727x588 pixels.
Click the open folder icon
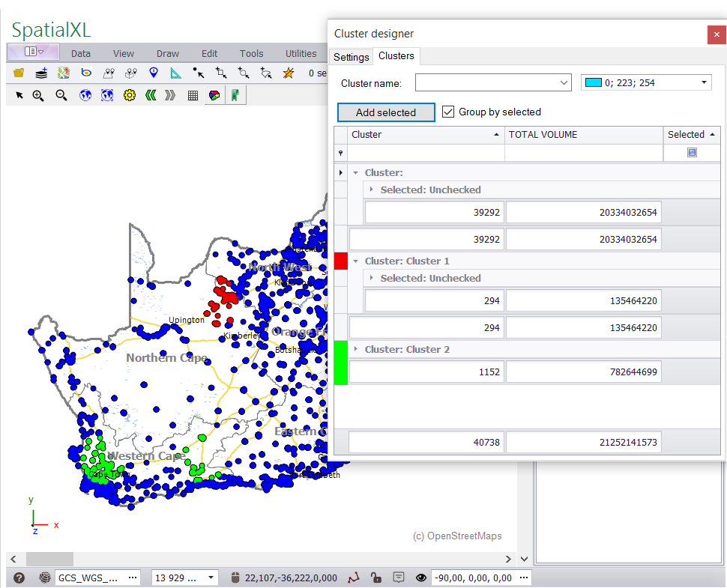coord(19,73)
